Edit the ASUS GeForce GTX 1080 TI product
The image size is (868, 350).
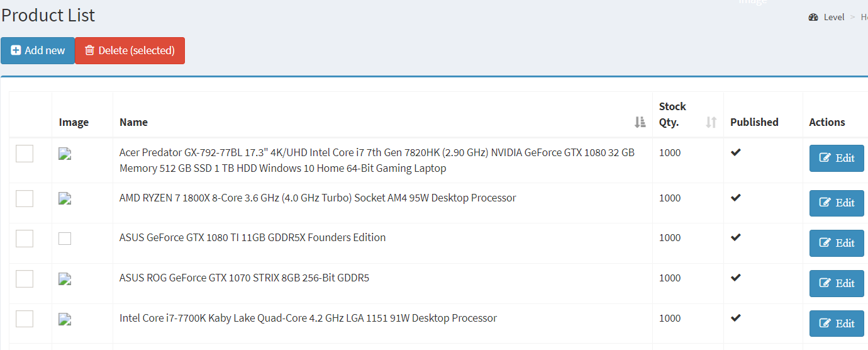[x=837, y=243]
